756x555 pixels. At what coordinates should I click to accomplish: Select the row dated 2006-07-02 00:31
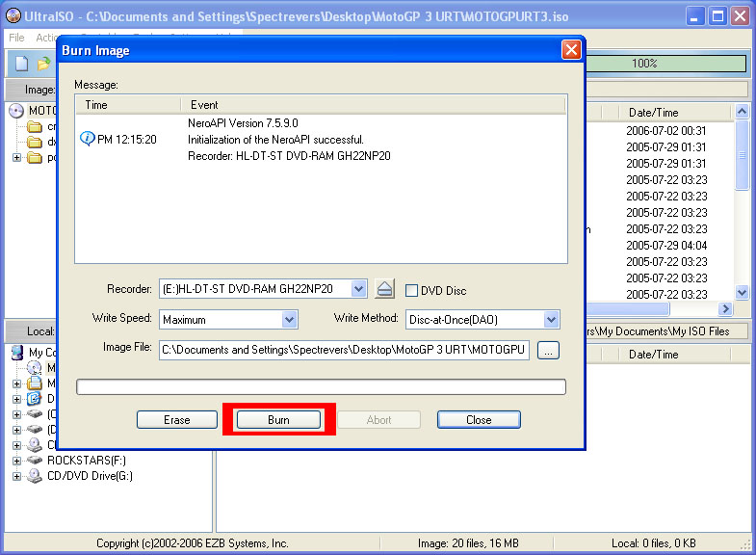pos(665,131)
